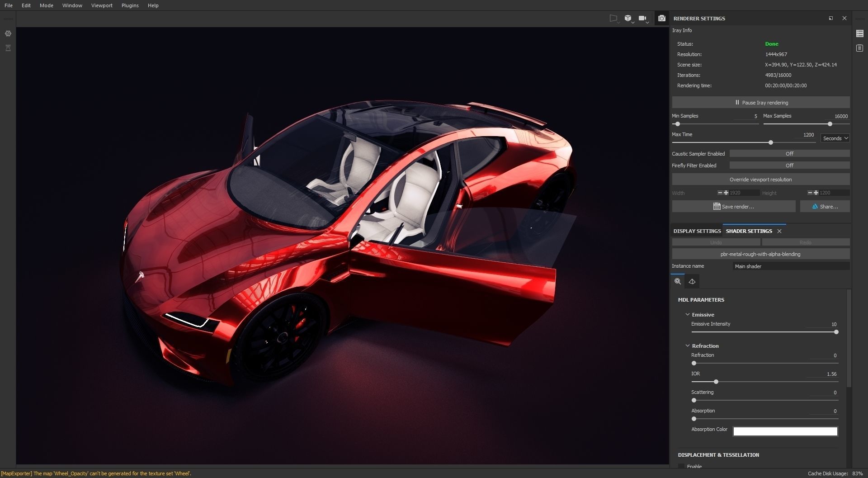This screenshot has width=868, height=478.
Task: Open the Edit menu
Action: coord(26,5)
